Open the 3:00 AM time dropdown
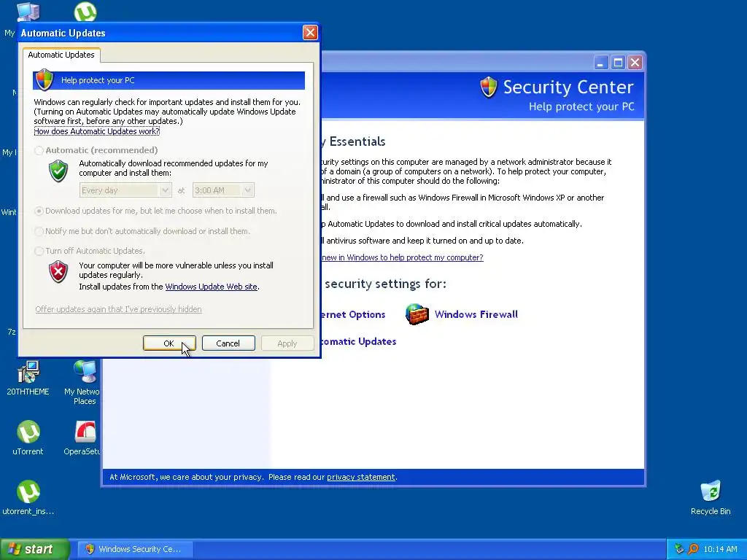This screenshot has height=560, width=747. pyautogui.click(x=223, y=190)
